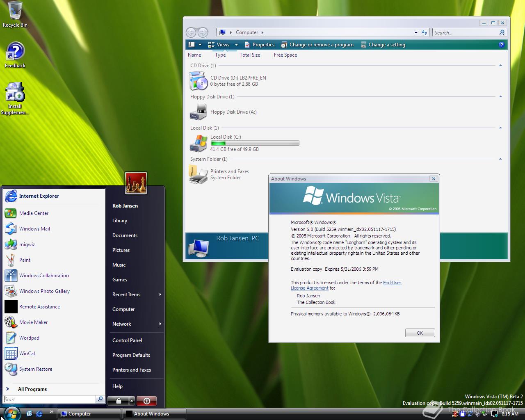Click the red power button
The image size is (525, 420).
[x=146, y=401]
